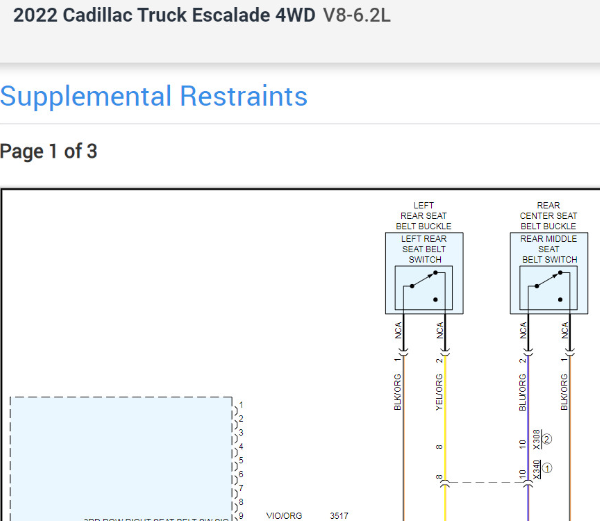Screen dimensions: 600x521
Task: Click the Supplemental Restraints heading link
Action: pyautogui.click(x=154, y=96)
